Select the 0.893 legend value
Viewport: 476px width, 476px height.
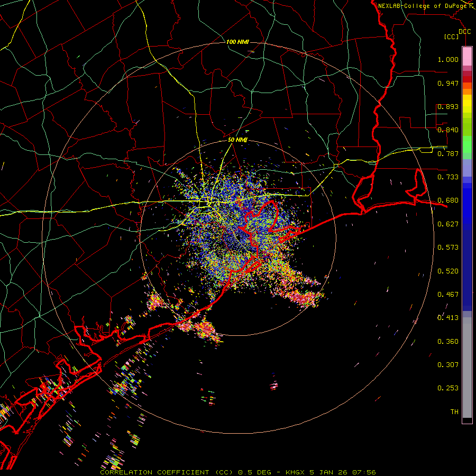pyautogui.click(x=448, y=106)
